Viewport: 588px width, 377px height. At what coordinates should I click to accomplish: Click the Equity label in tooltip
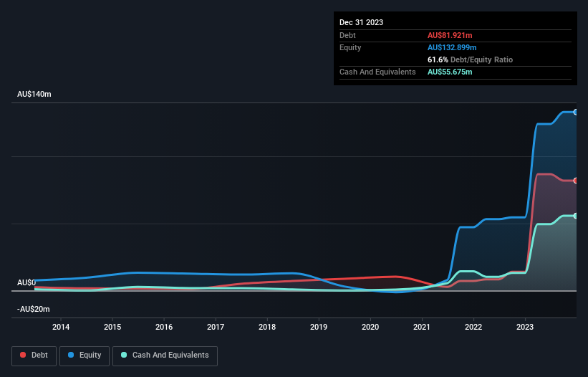350,47
